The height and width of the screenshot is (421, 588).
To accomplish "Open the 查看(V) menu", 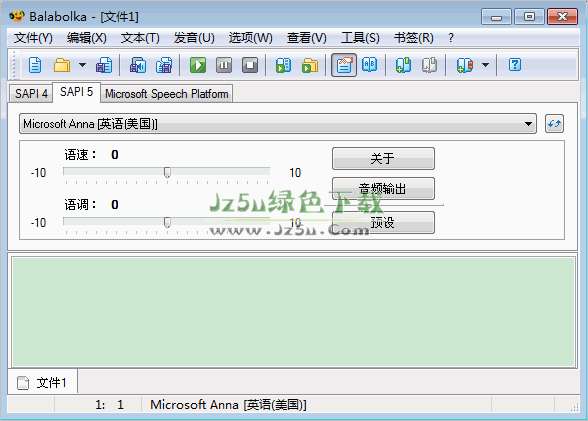I will click(307, 38).
